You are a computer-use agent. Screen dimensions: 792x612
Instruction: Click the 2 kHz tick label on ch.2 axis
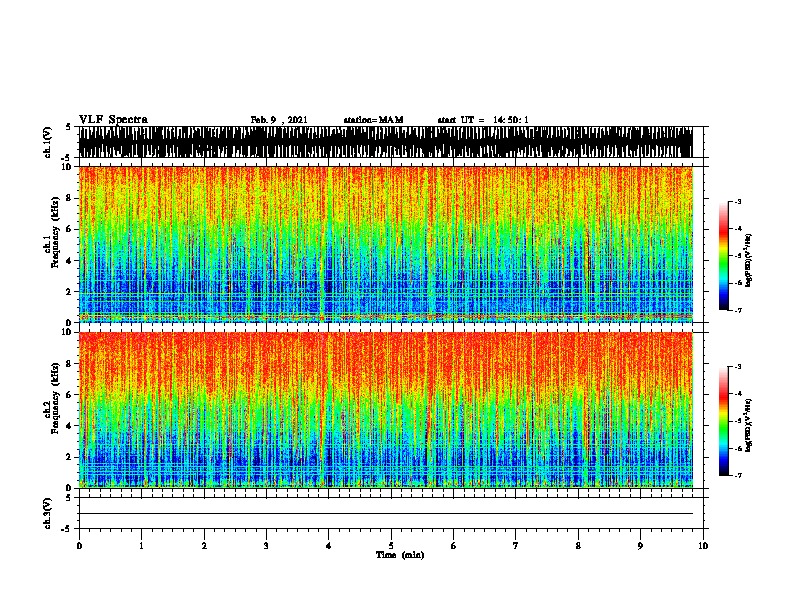(x=70, y=457)
